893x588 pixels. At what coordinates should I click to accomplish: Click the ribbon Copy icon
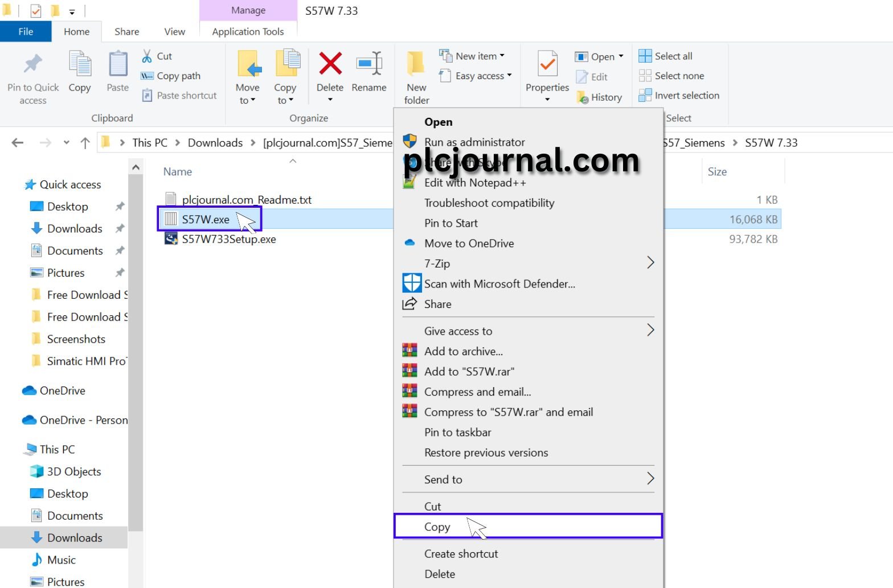(80, 63)
